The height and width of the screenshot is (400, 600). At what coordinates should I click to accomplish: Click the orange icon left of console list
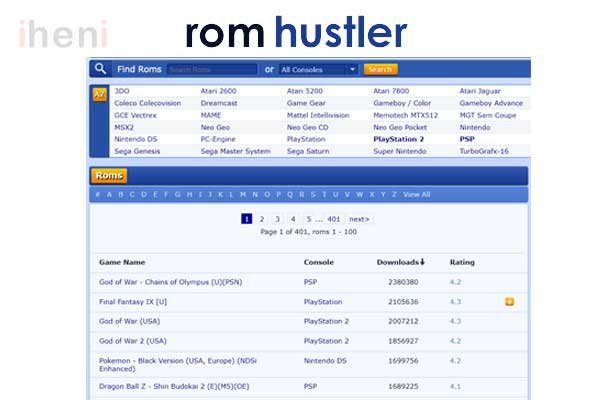click(x=99, y=94)
